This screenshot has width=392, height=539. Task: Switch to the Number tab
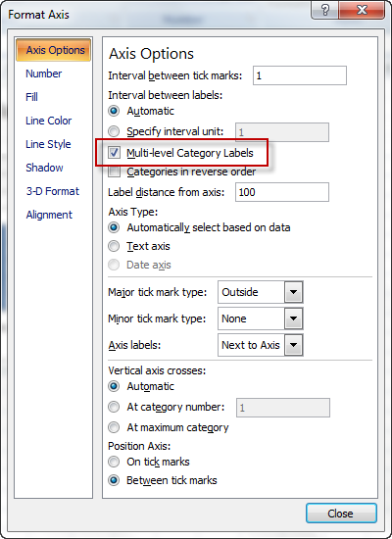coord(44,73)
